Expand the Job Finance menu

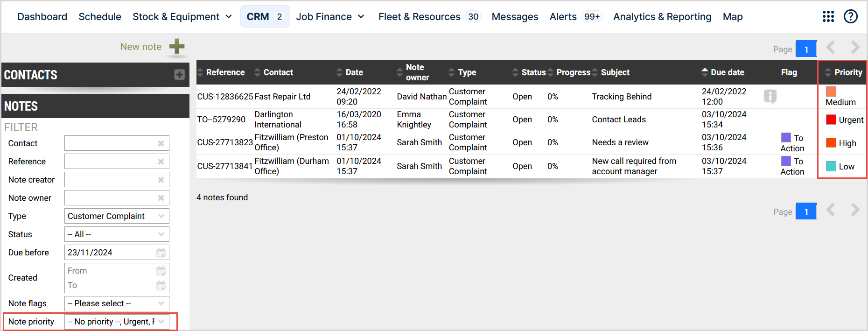[330, 17]
